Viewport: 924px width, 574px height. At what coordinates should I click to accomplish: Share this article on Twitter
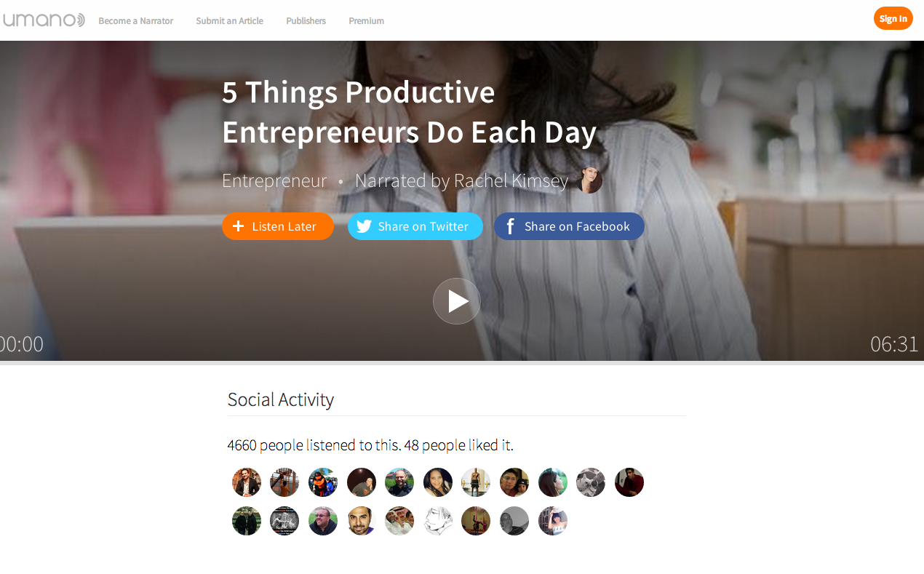click(x=415, y=226)
